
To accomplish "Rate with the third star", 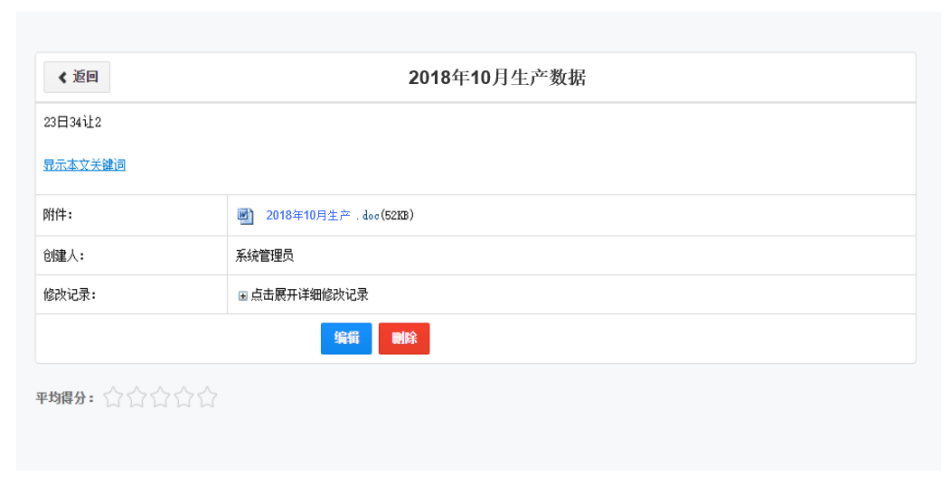I will [160, 398].
